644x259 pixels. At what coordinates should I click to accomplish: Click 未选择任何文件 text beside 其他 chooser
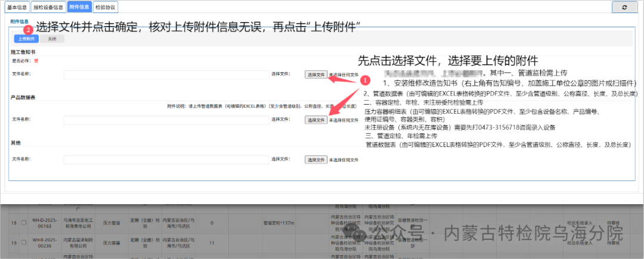coord(343,160)
